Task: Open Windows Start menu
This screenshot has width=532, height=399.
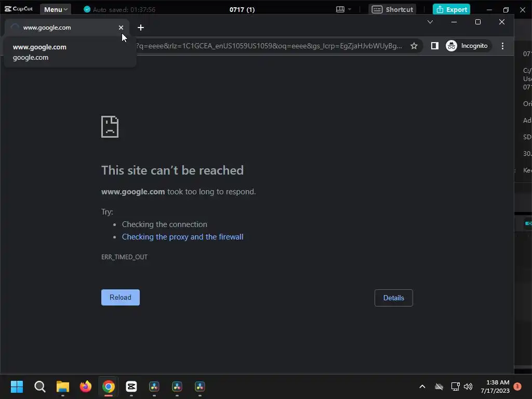Action: [17, 387]
